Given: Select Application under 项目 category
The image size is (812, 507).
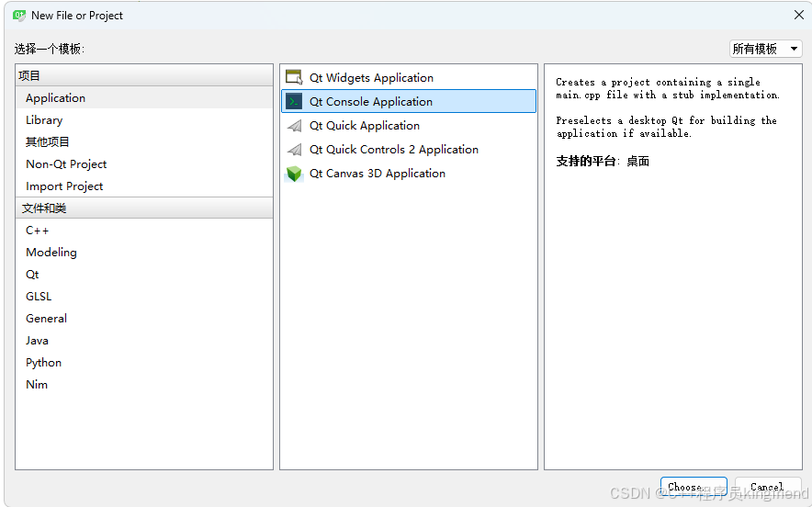Looking at the screenshot, I should 55,98.
